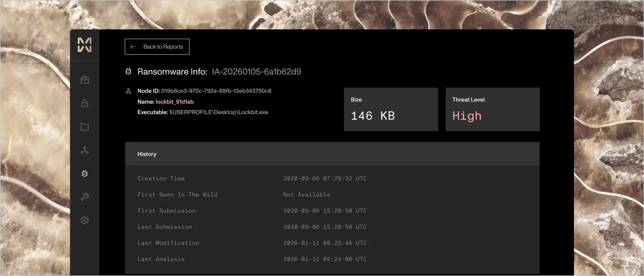The height and width of the screenshot is (276, 644).
Task: Open the folder section in the sidebar
Action: tap(85, 127)
